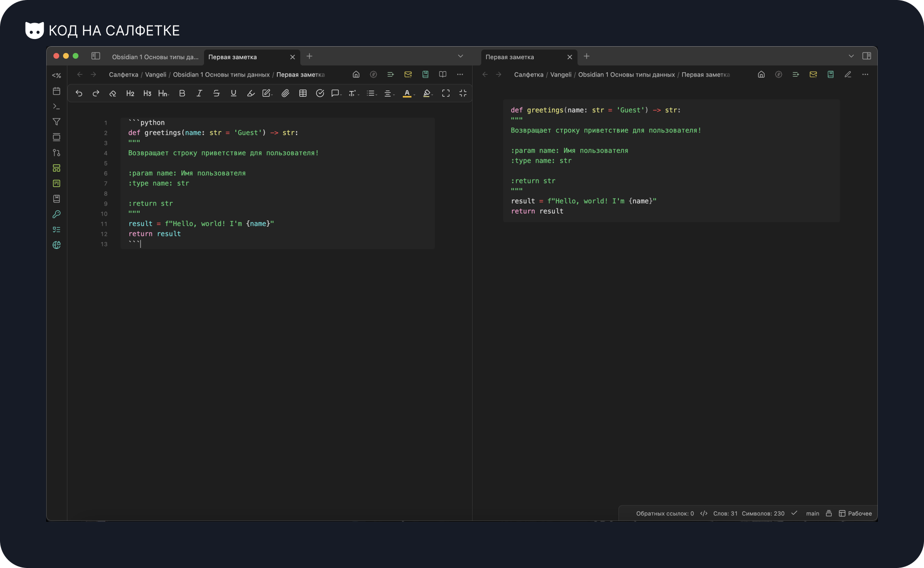Open left pane tab list chevron
924x568 pixels.
pos(461,56)
